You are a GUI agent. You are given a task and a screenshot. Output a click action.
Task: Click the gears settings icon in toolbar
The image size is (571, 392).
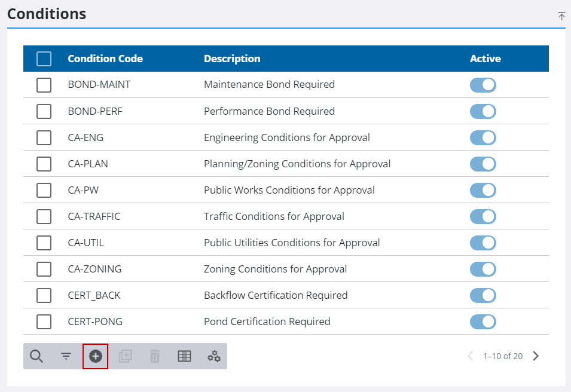[214, 356]
